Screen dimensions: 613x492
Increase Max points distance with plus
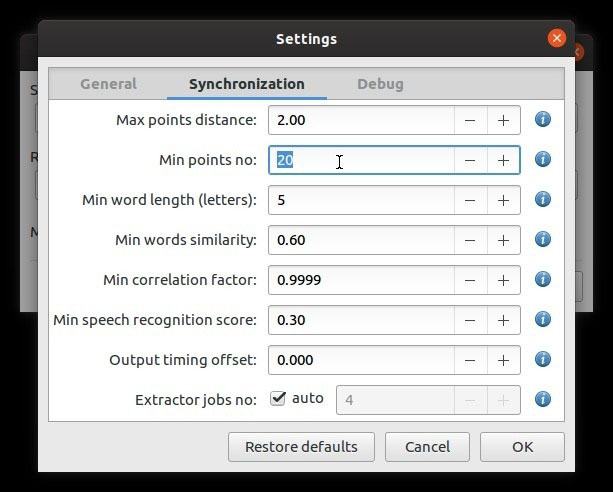pos(504,120)
